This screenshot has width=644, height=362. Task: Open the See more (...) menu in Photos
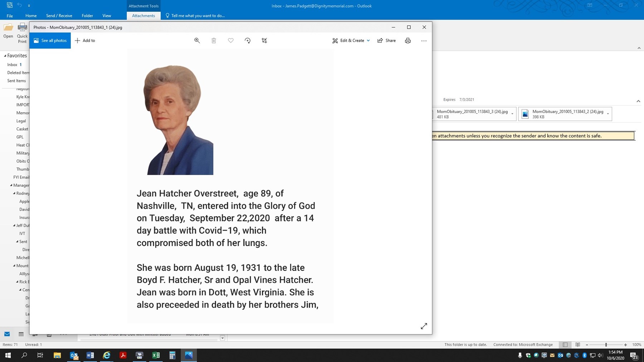[x=424, y=40]
